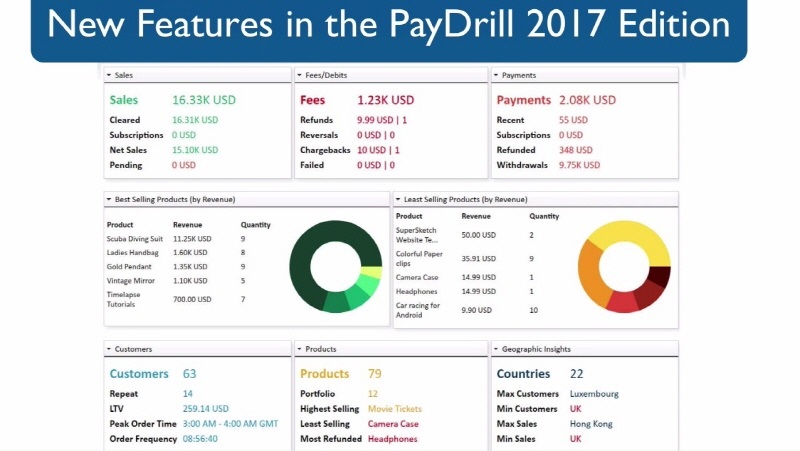Collapse the Payments panel arrow

(x=496, y=75)
